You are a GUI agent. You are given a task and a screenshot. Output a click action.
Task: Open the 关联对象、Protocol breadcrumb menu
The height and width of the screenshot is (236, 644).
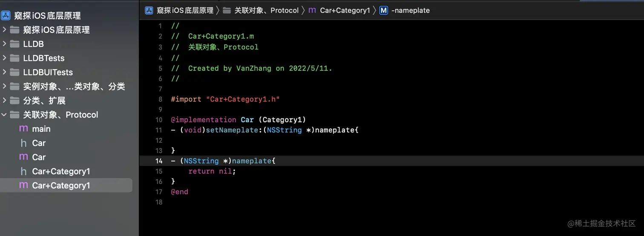(266, 10)
